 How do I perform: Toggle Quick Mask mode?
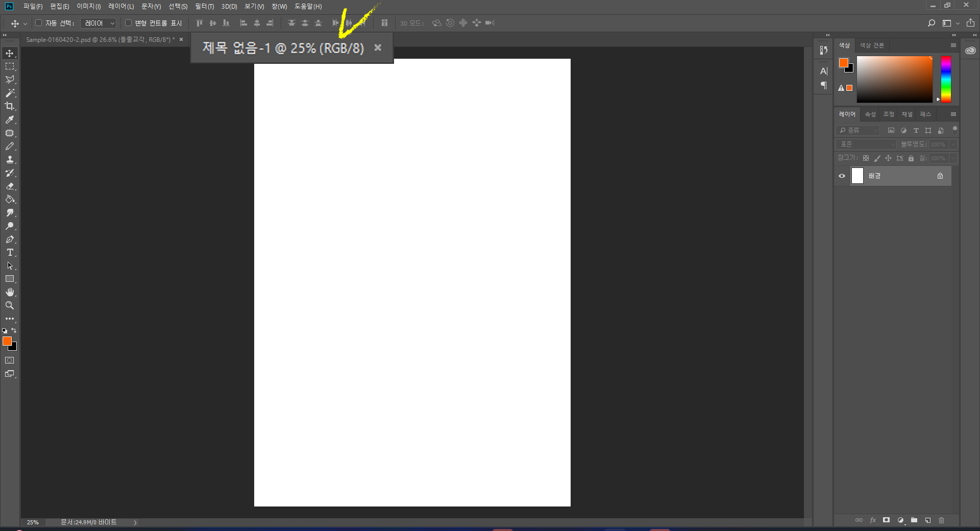coord(10,360)
